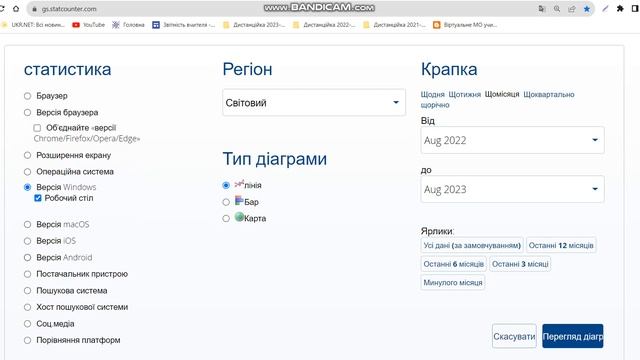Open the Дистанційка 2021 bookmark folder
Viewport: 640px width, 360px height.
pyautogui.click(x=395, y=25)
